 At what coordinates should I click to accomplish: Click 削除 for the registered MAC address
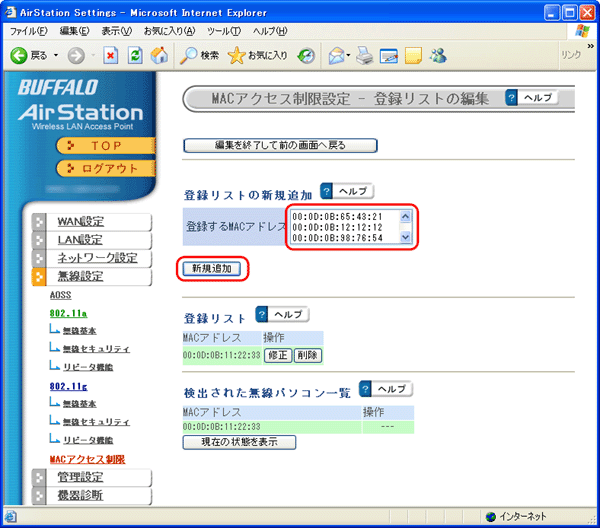pos(308,354)
